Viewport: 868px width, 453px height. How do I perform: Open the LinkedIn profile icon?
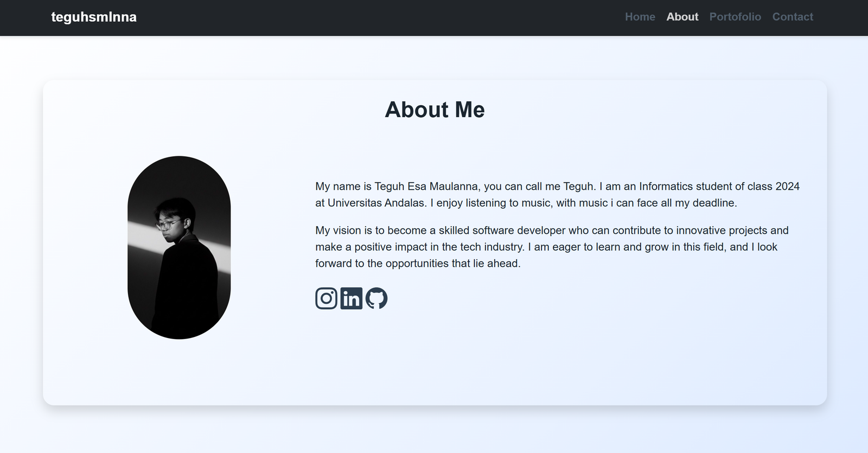pyautogui.click(x=351, y=298)
